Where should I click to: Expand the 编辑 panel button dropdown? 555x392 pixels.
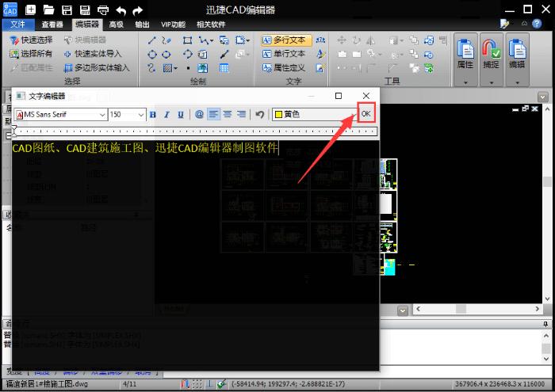click(517, 82)
